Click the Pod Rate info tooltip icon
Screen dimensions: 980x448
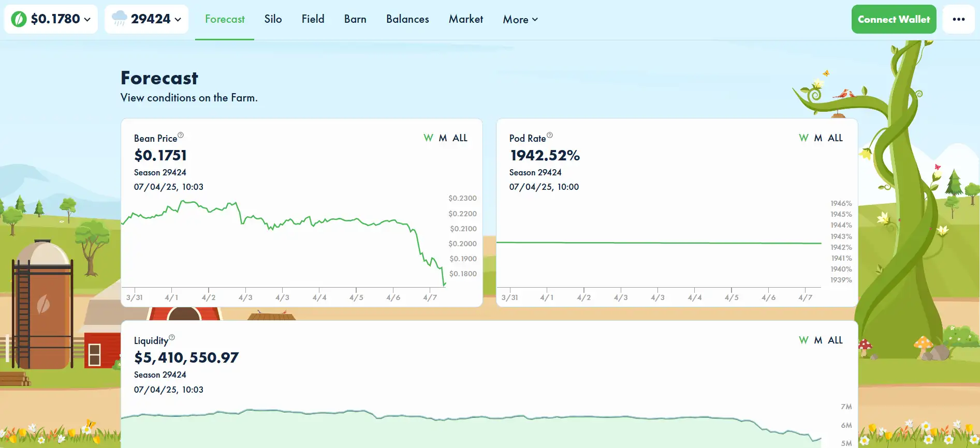coord(550,136)
